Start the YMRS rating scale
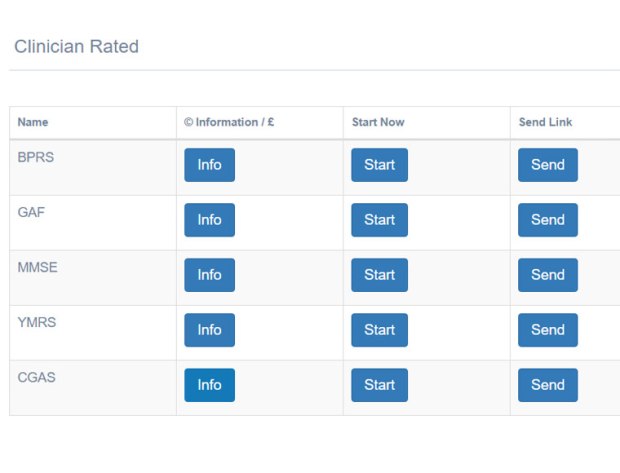This screenshot has height=473, width=620. pyautogui.click(x=379, y=330)
